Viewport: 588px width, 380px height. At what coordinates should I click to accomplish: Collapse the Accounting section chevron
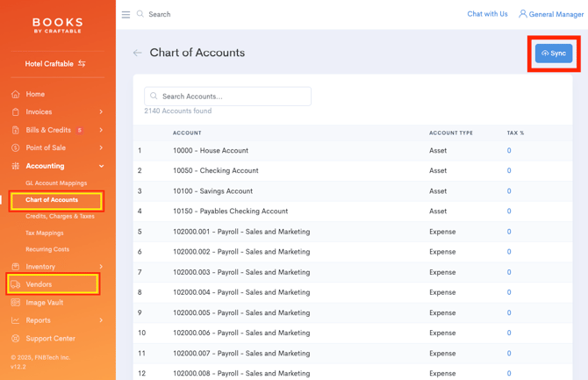[x=101, y=166]
